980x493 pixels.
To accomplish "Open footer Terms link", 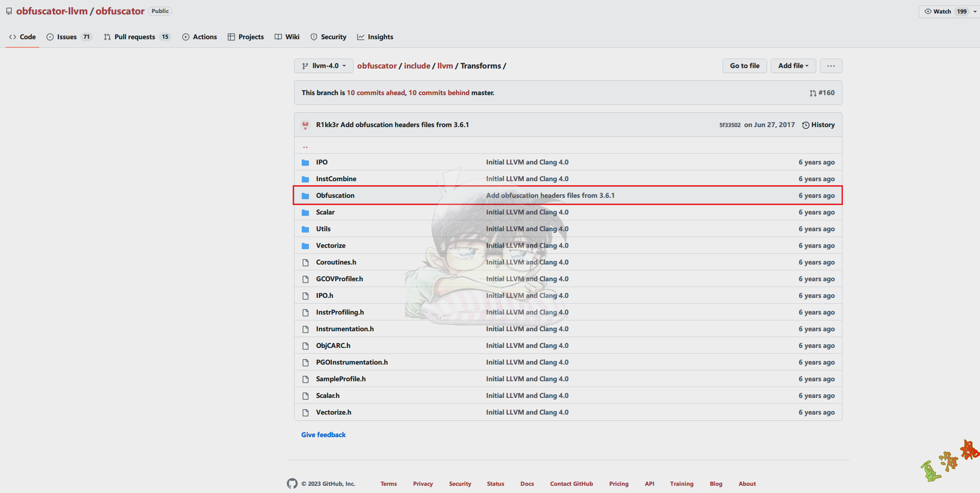I will [x=389, y=484].
